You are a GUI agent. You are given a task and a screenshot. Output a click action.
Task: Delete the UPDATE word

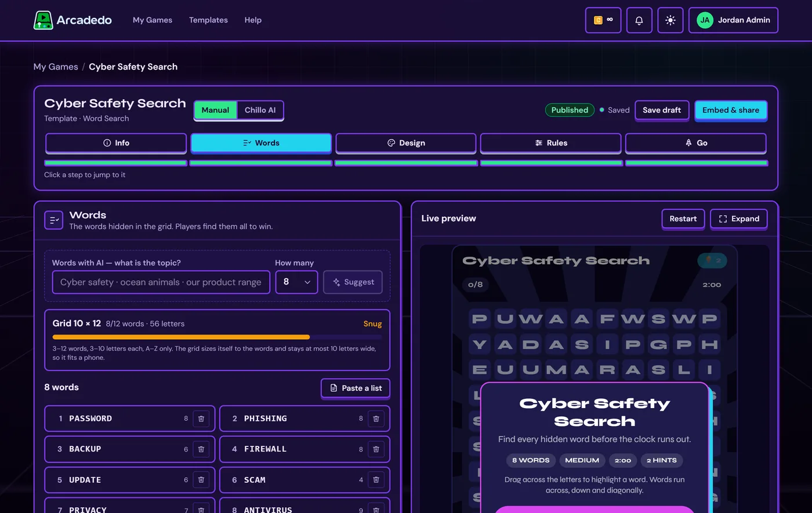click(x=201, y=480)
